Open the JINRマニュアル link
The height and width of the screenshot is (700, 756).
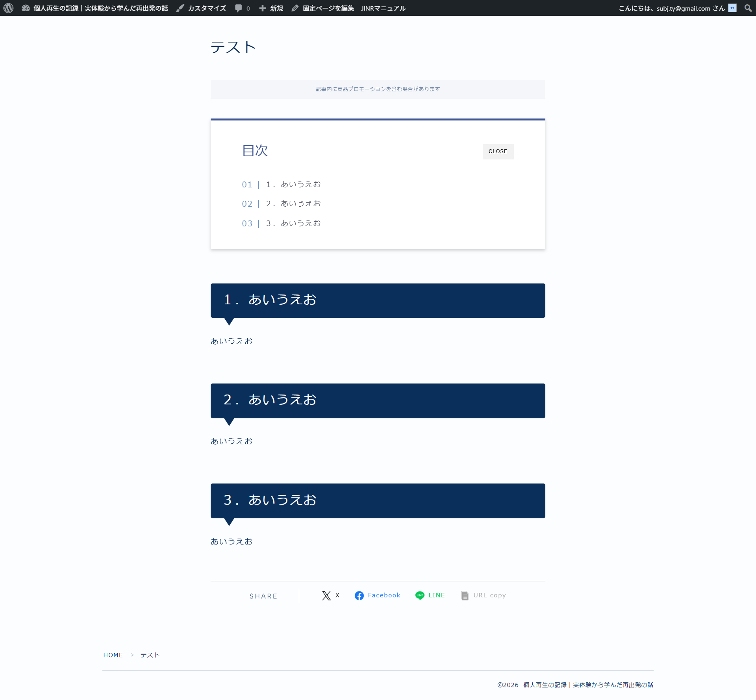(x=383, y=8)
